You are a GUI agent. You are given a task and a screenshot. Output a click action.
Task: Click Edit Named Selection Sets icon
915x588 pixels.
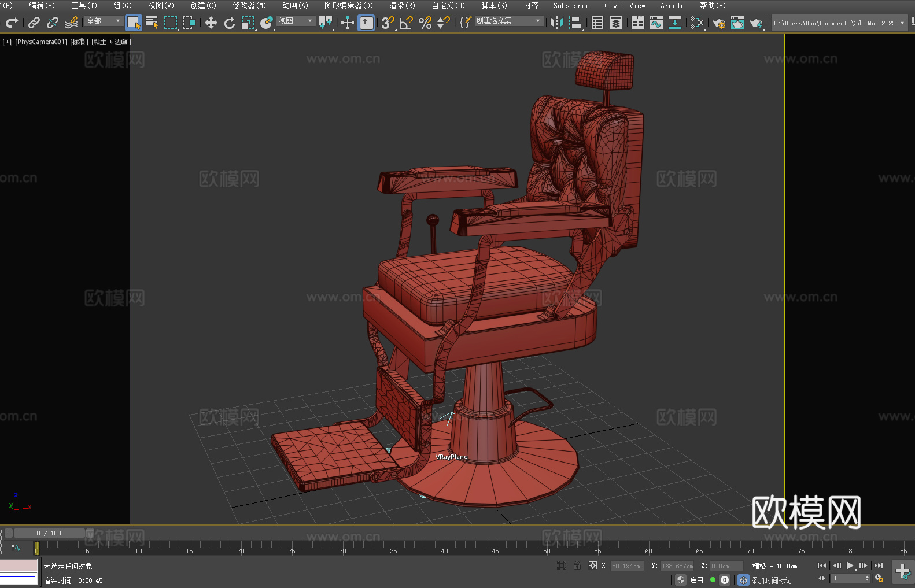coord(466,23)
